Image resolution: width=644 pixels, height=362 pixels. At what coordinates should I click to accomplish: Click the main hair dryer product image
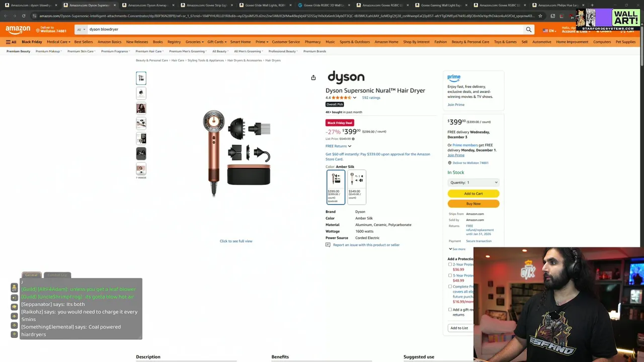[x=236, y=153]
